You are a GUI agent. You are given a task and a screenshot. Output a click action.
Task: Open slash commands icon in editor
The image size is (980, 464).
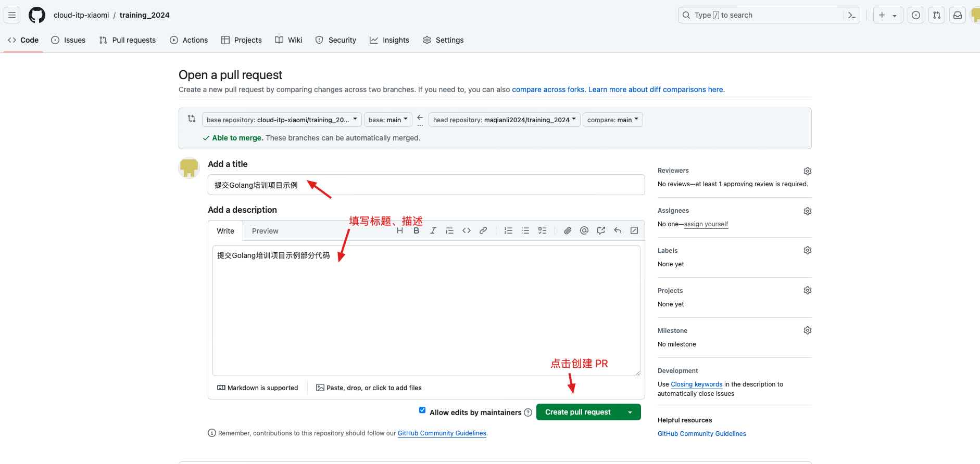click(x=634, y=230)
